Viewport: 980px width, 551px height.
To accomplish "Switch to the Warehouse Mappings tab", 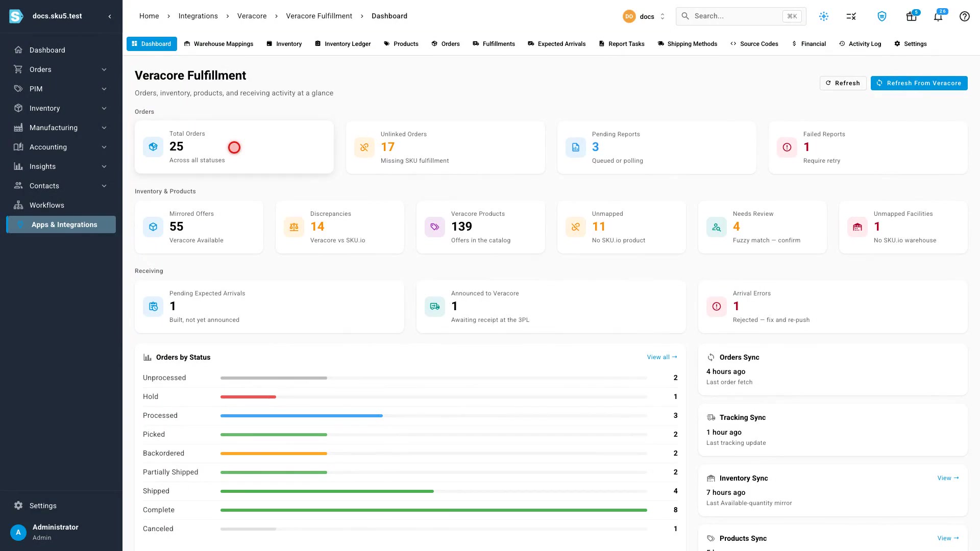I will 218,44.
